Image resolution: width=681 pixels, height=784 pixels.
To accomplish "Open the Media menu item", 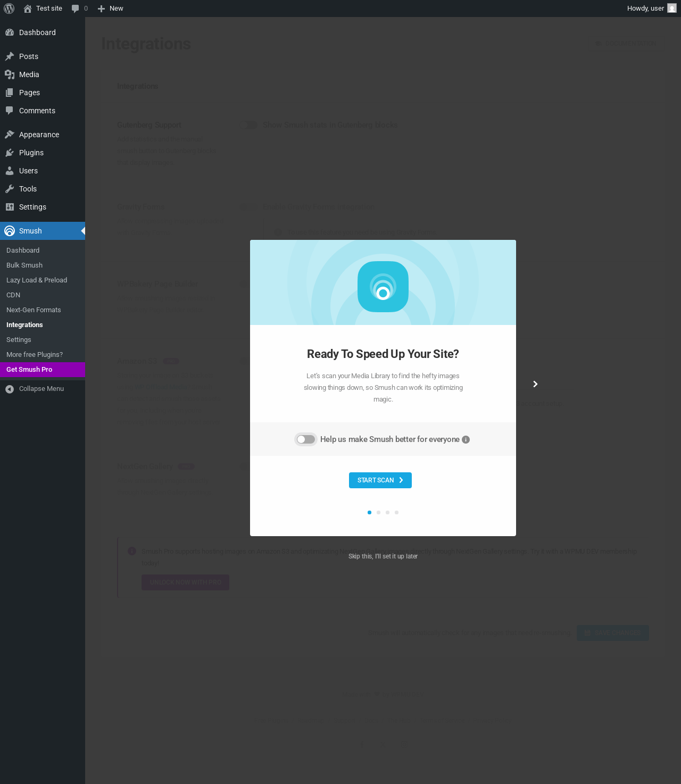I will (43, 74).
